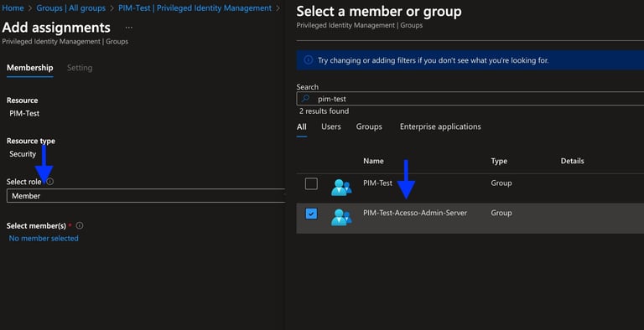Click the info icon in the blue filter banner
The image size is (644, 330).
click(308, 60)
